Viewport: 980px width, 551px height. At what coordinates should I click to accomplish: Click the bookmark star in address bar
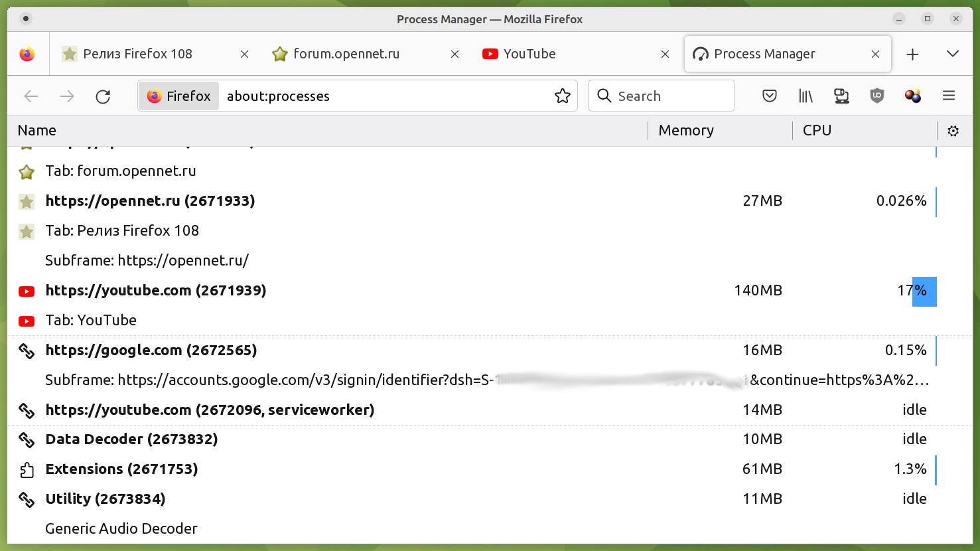[x=562, y=96]
